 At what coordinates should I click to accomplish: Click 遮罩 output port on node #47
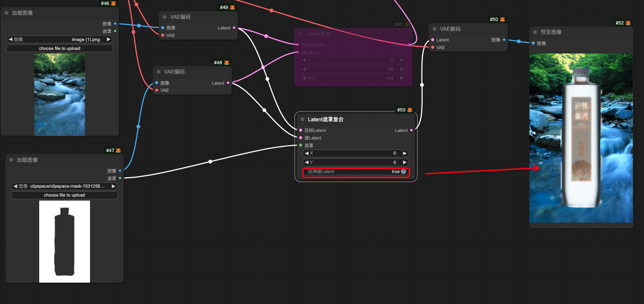tap(120, 178)
